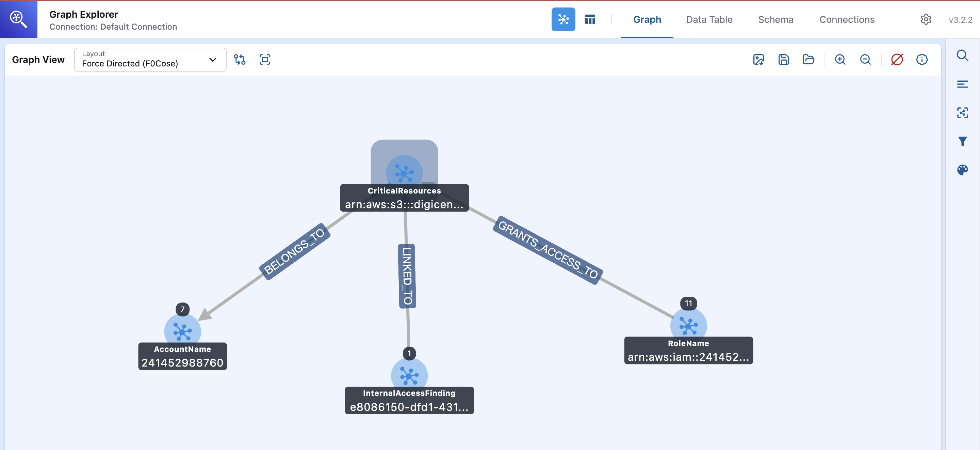
Task: Open settings gear icon
Action: (926, 19)
